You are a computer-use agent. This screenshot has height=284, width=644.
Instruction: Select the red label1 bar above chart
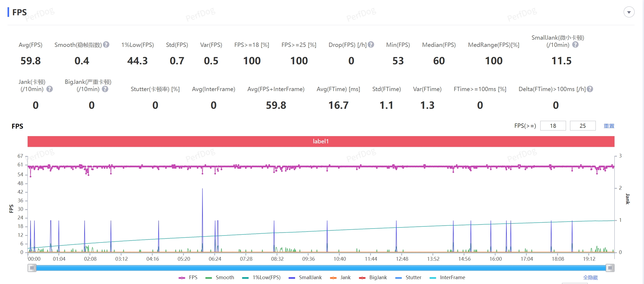(321, 141)
